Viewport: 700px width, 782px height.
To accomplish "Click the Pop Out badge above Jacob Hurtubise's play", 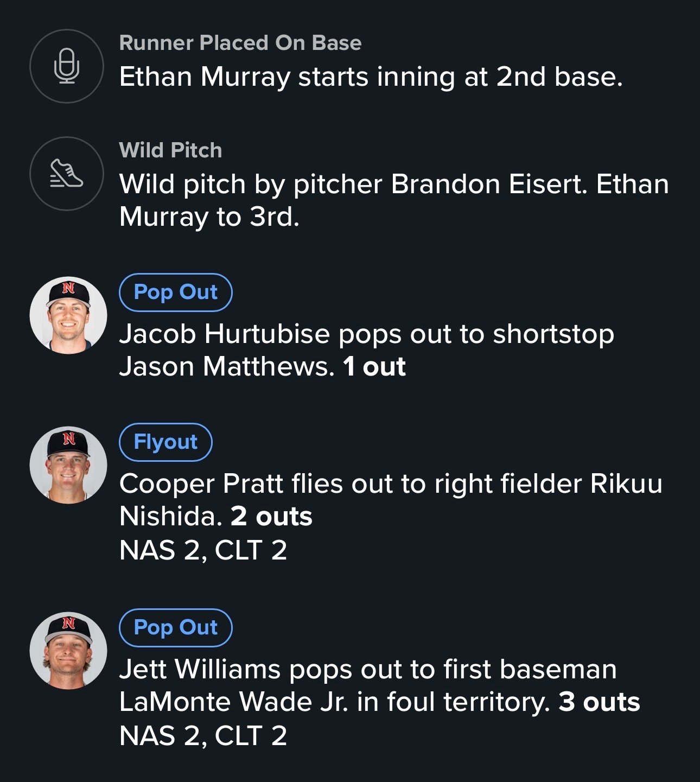I will 175,293.
